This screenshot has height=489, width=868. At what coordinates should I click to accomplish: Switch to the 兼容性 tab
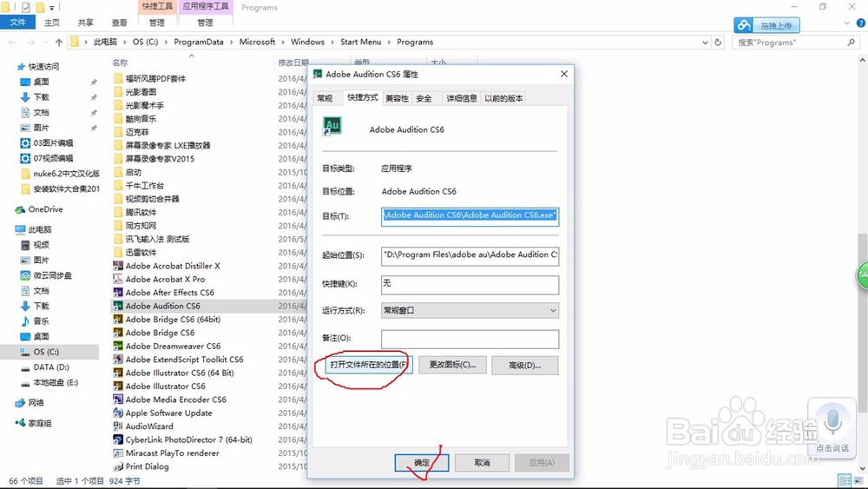(x=397, y=98)
